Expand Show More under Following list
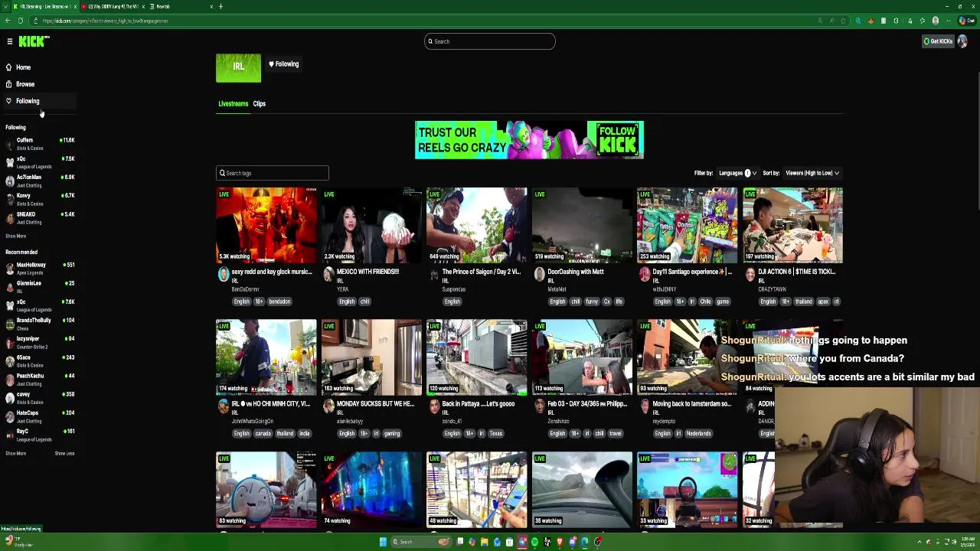The height and width of the screenshot is (551, 980). pos(15,236)
